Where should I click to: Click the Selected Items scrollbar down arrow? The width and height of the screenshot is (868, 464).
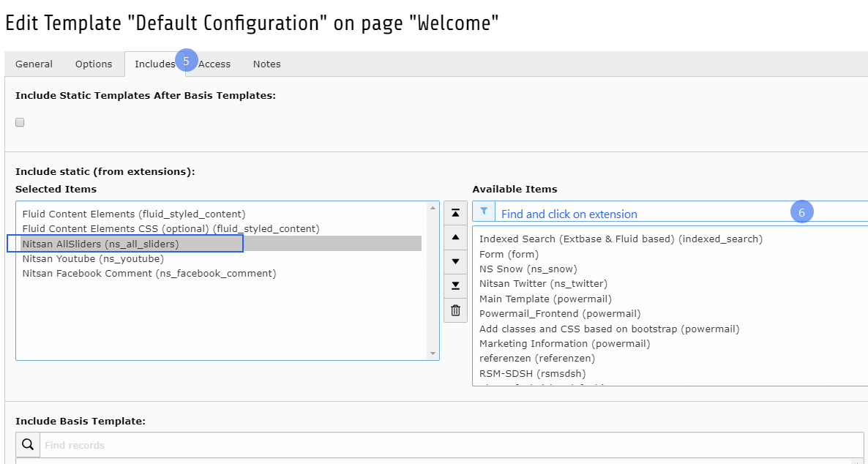433,353
